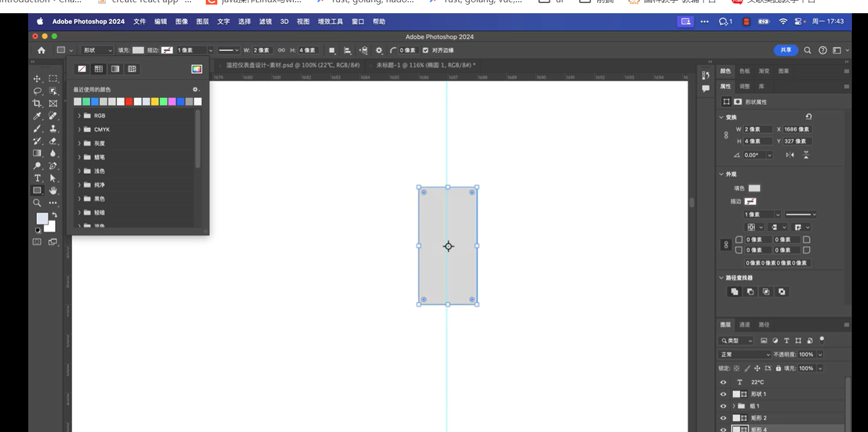Hide the 组 1 group layer

pyautogui.click(x=723, y=406)
